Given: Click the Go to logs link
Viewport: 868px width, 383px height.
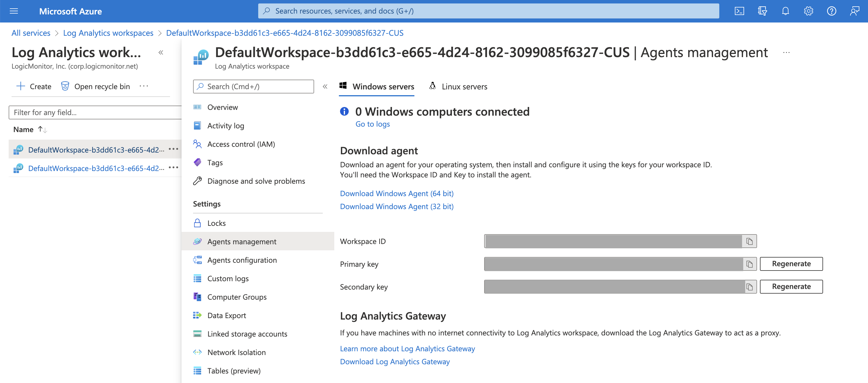Looking at the screenshot, I should [x=373, y=124].
